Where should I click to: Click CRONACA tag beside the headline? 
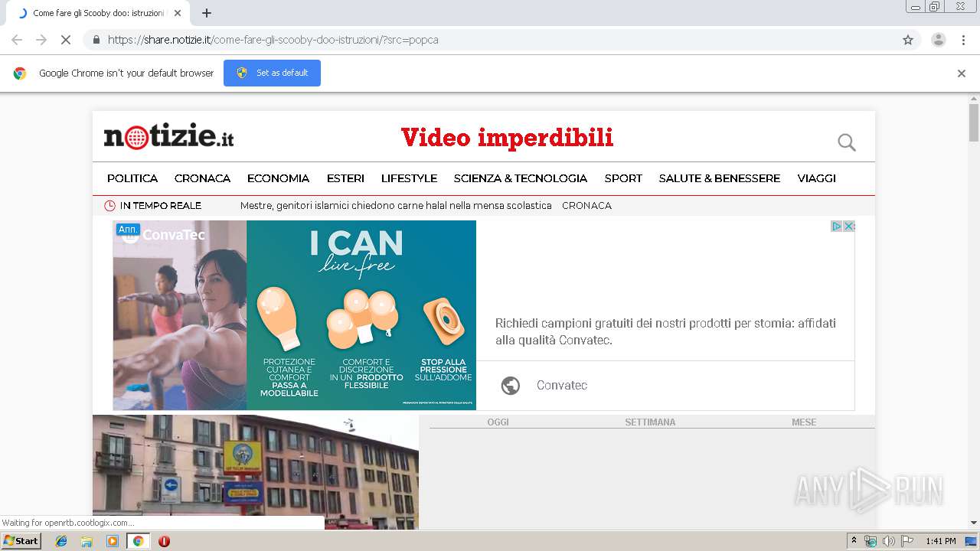click(586, 206)
